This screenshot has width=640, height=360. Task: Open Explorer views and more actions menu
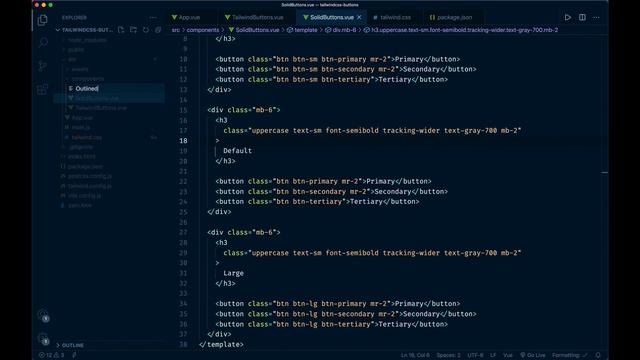click(153, 18)
